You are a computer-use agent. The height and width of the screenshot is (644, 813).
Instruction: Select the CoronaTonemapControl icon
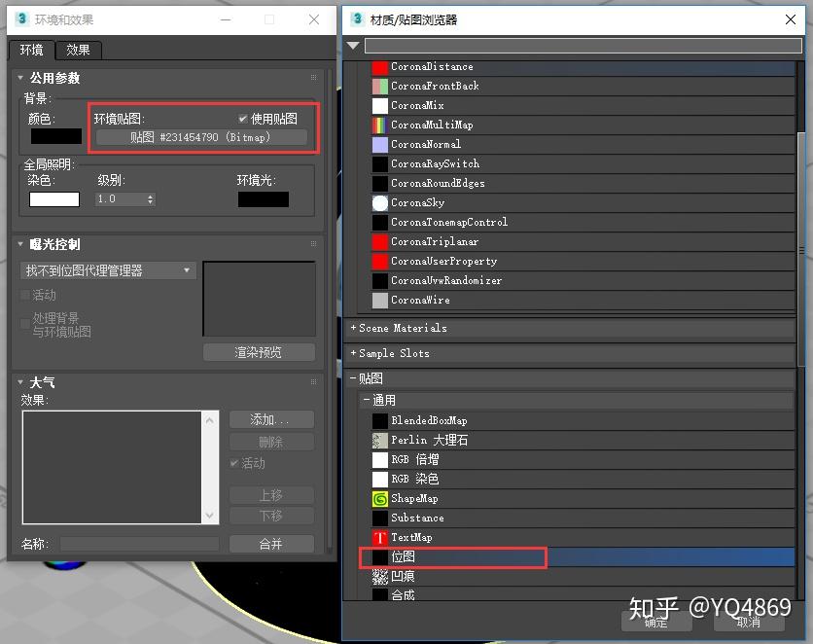(380, 223)
